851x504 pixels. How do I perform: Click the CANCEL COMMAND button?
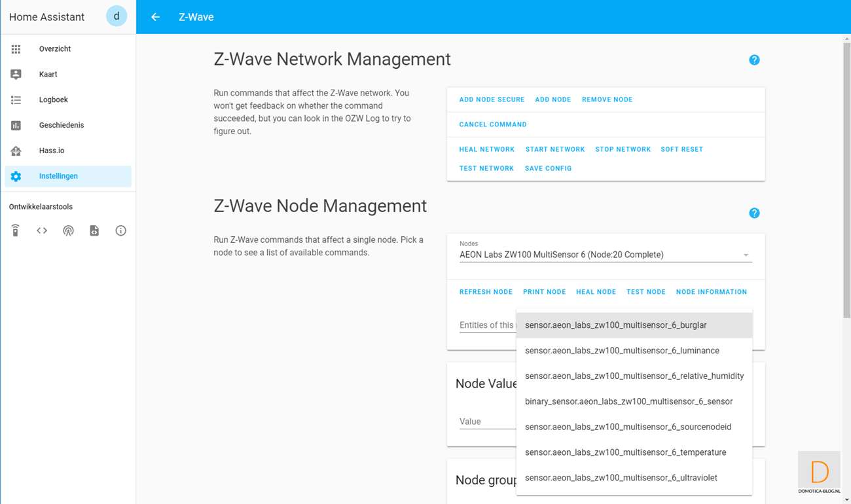pos(493,124)
